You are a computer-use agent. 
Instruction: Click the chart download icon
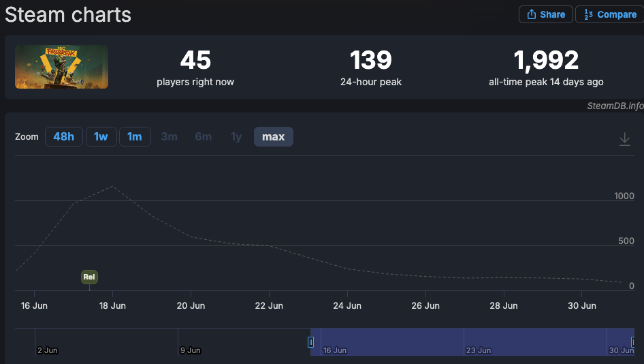pos(624,139)
